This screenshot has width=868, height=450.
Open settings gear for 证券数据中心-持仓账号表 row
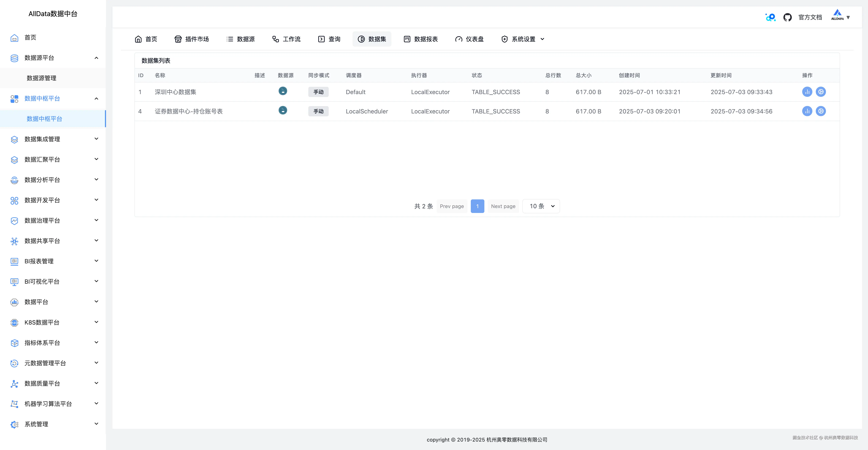click(821, 111)
